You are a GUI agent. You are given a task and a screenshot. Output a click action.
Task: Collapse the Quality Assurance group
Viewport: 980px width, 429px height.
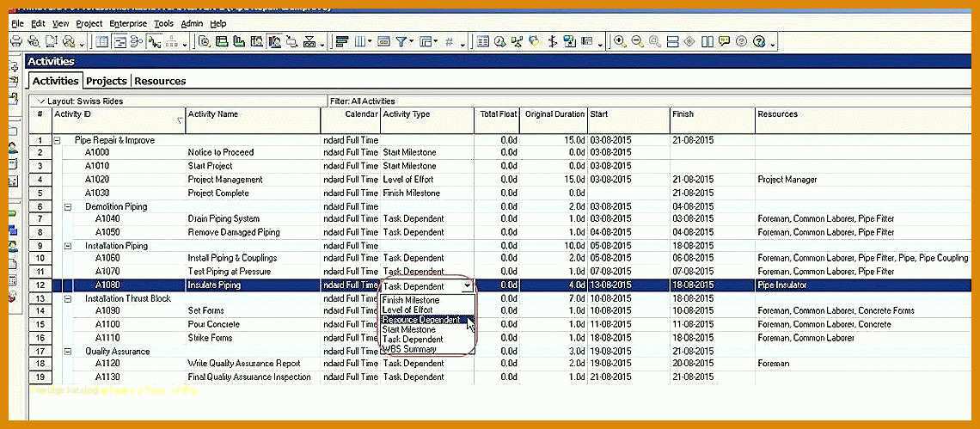pyautogui.click(x=68, y=351)
